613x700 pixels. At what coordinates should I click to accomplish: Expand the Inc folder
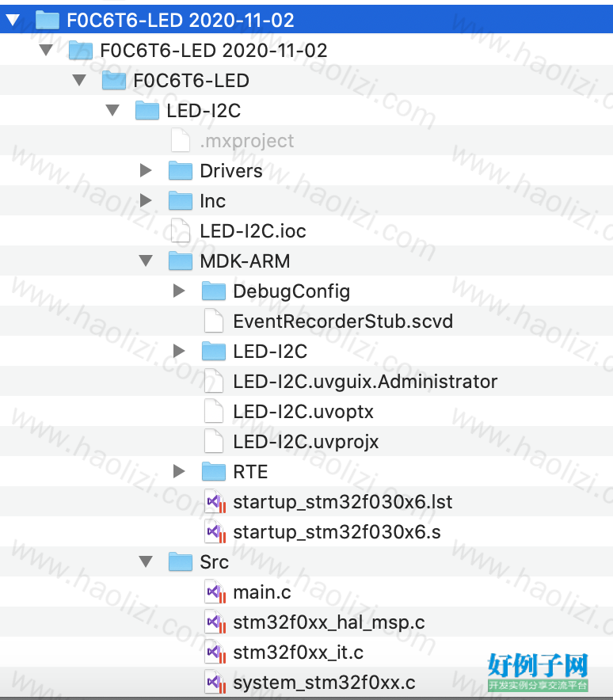(x=146, y=200)
